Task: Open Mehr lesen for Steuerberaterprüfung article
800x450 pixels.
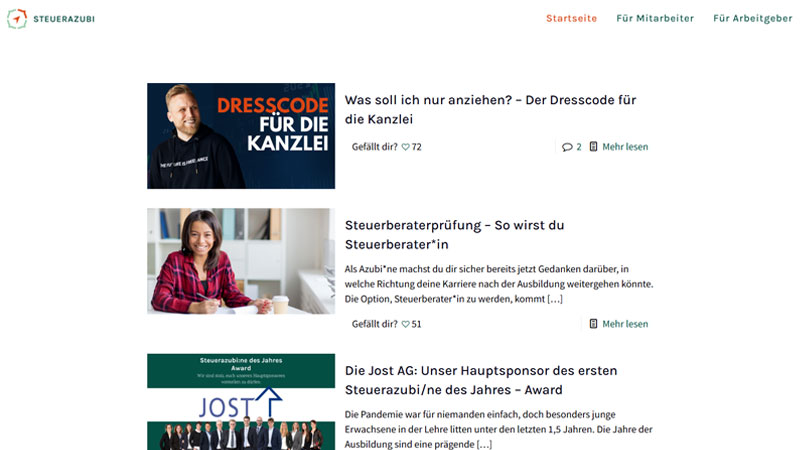Action: (x=625, y=324)
